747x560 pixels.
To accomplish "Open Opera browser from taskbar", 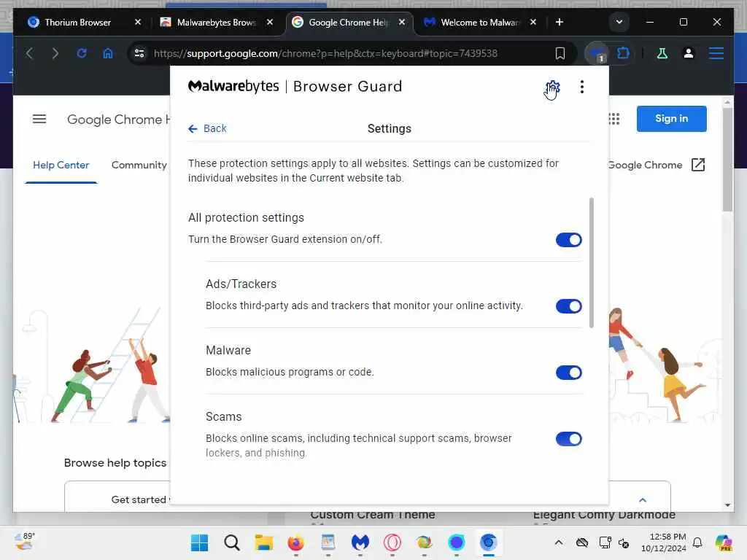I will click(392, 542).
